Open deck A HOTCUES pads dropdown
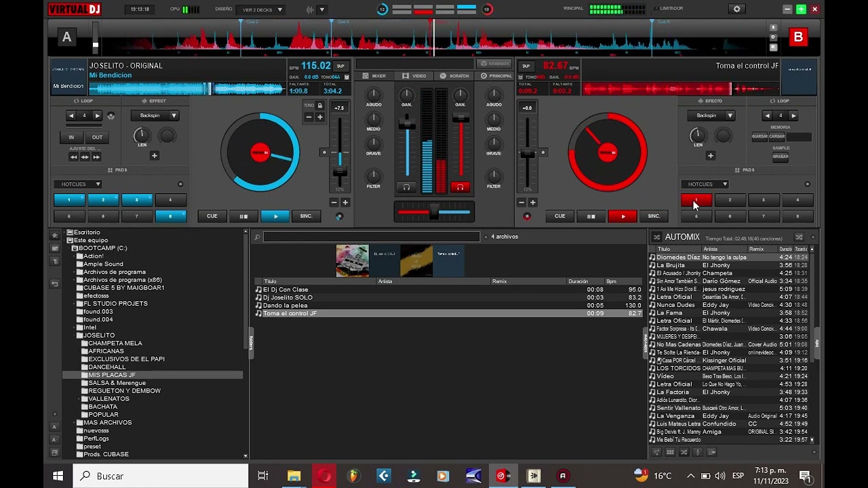This screenshot has height=488, width=868. pos(79,184)
